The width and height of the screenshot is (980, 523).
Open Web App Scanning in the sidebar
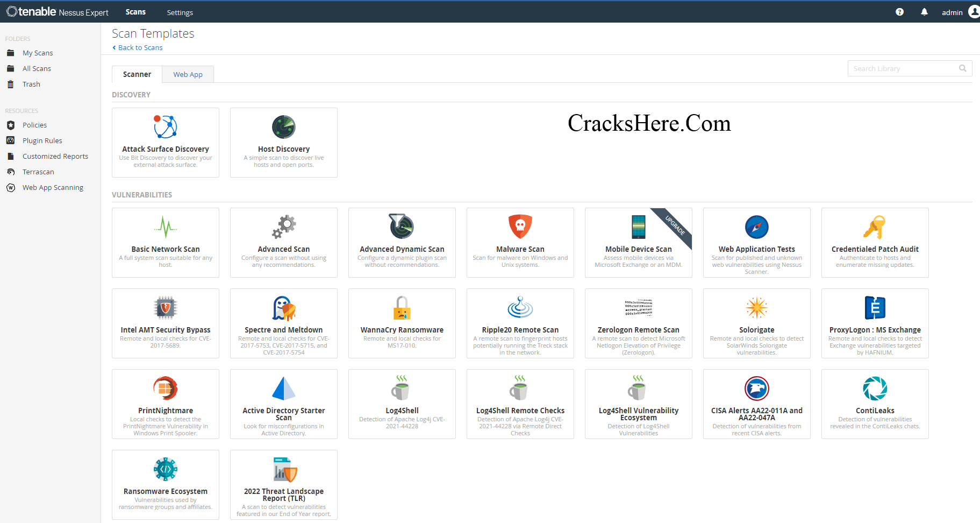click(x=53, y=187)
